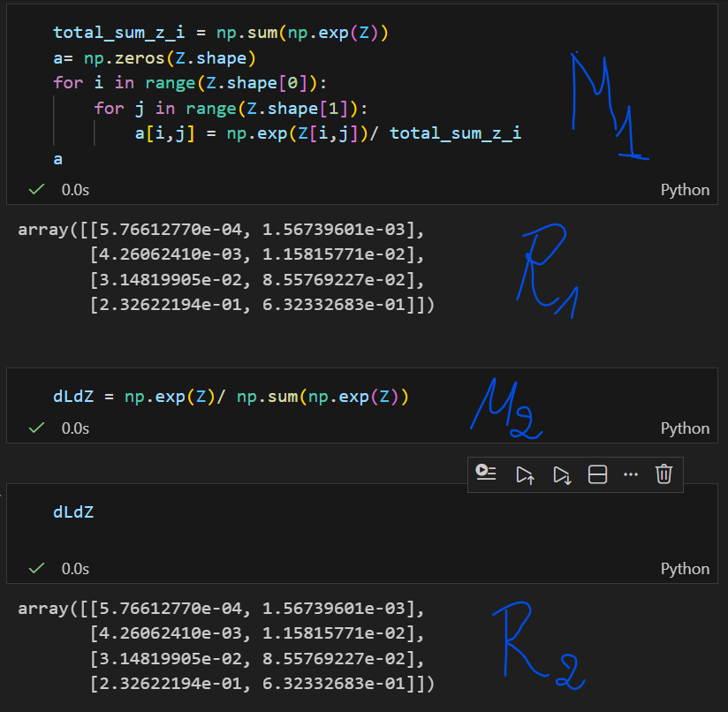Click first output row 5.76612770e-04
The height and width of the screenshot is (712, 728).
pos(221,230)
